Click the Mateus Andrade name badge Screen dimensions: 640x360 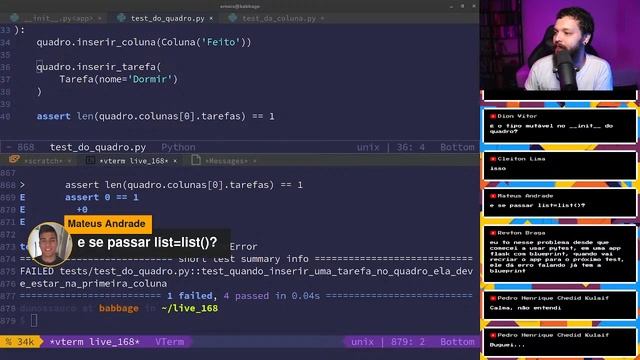pyautogui.click(x=108, y=224)
